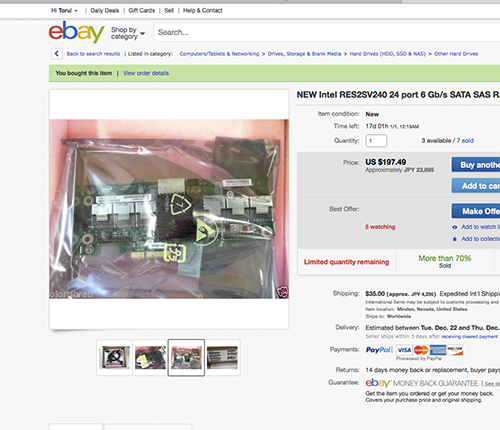Click the back arrow icon button
Screen dimensions: 500x430
click(57, 54)
